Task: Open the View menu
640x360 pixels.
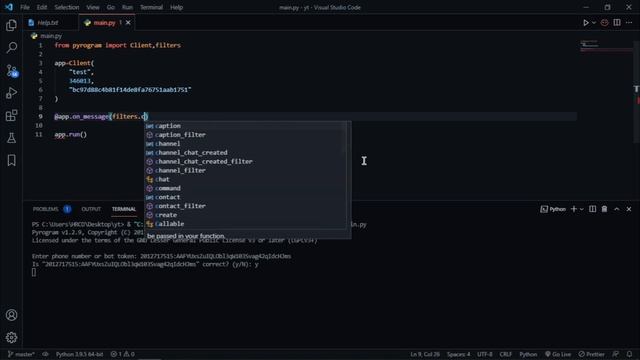Action: (x=93, y=7)
